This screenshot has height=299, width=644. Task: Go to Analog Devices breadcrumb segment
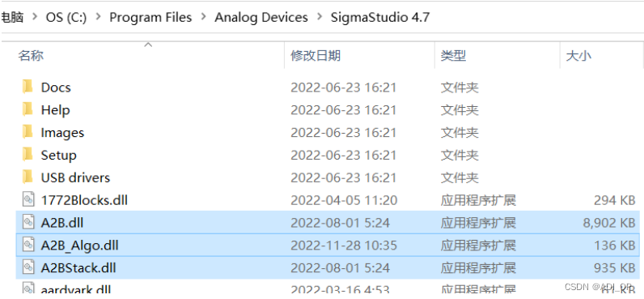[x=261, y=17]
